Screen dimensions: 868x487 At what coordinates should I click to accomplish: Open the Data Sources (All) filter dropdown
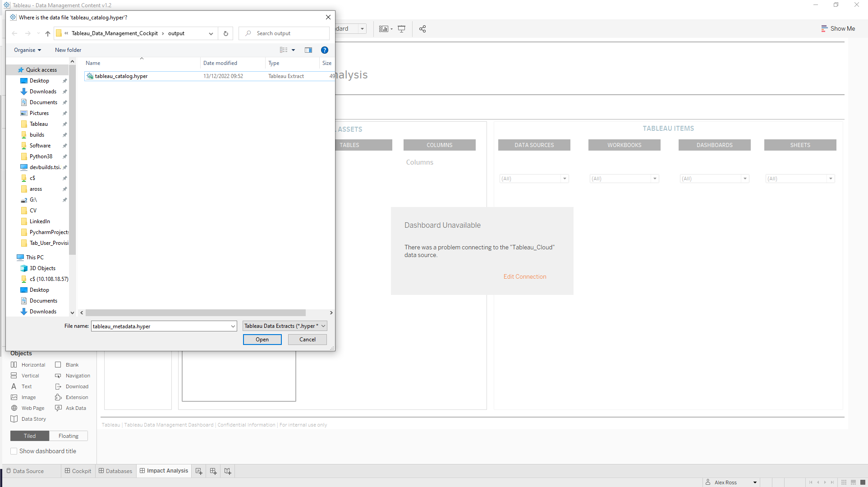point(565,179)
